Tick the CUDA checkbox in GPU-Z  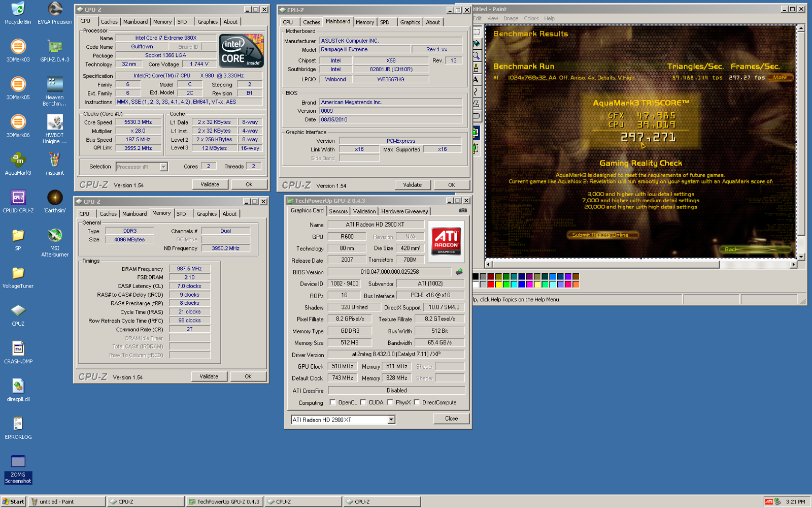(363, 402)
